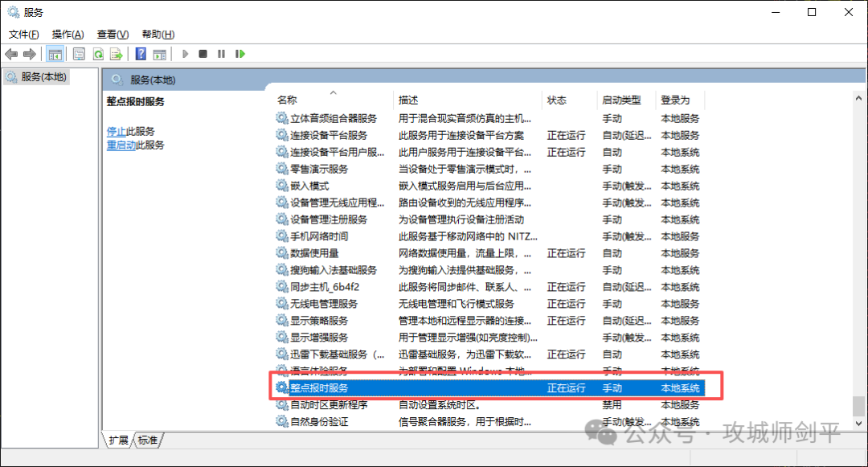This screenshot has width=868, height=467.
Task: Click the Start service play icon
Action: (186, 54)
